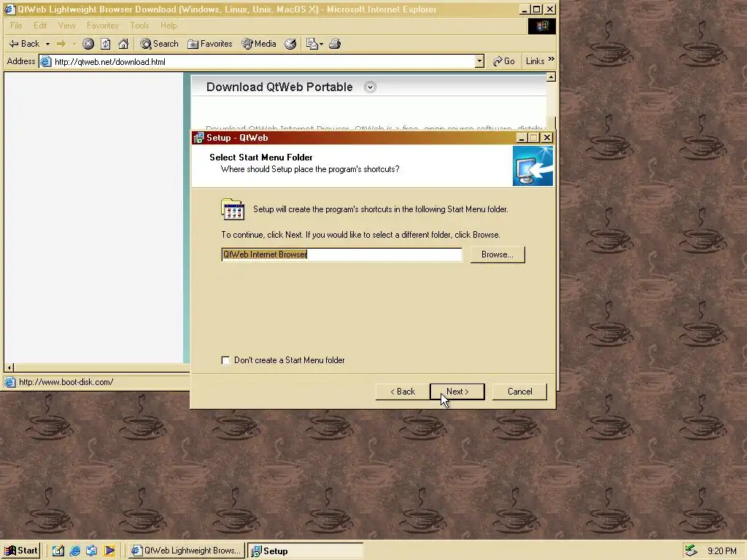Click the Next button in Setup
Screen dimensions: 747x560
click(457, 392)
